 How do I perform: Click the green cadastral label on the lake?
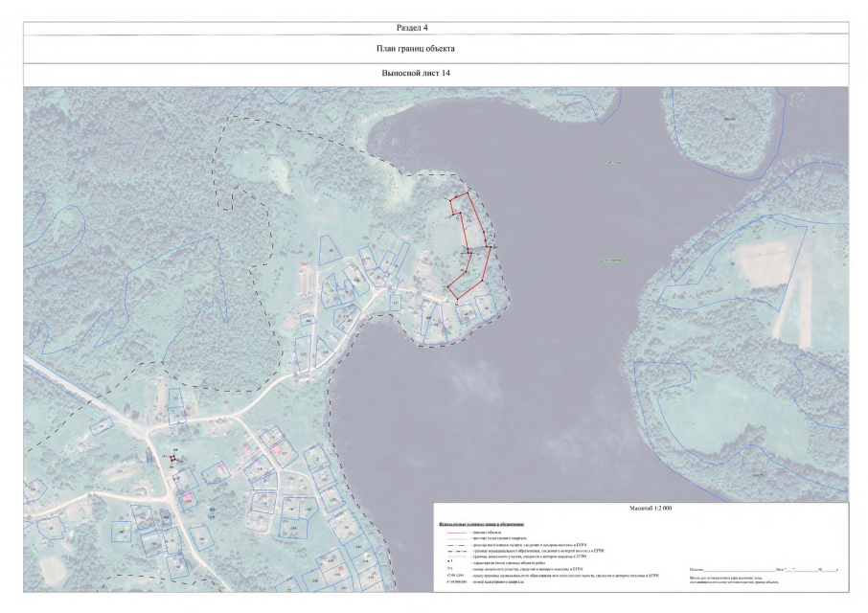coord(609,163)
